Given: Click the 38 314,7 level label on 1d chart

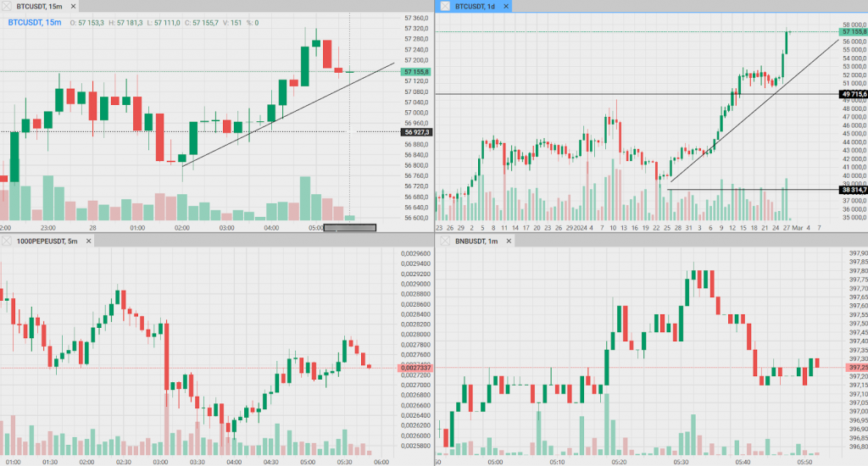Looking at the screenshot, I should 854,190.
